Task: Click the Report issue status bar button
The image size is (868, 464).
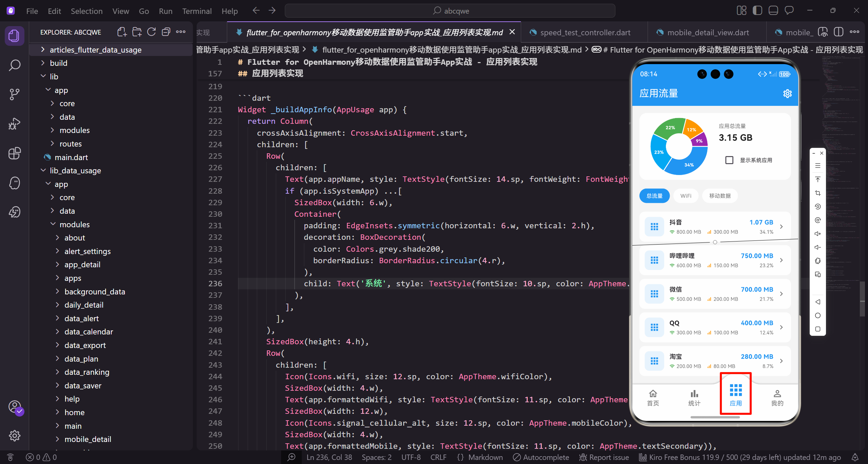Action: tap(604, 457)
